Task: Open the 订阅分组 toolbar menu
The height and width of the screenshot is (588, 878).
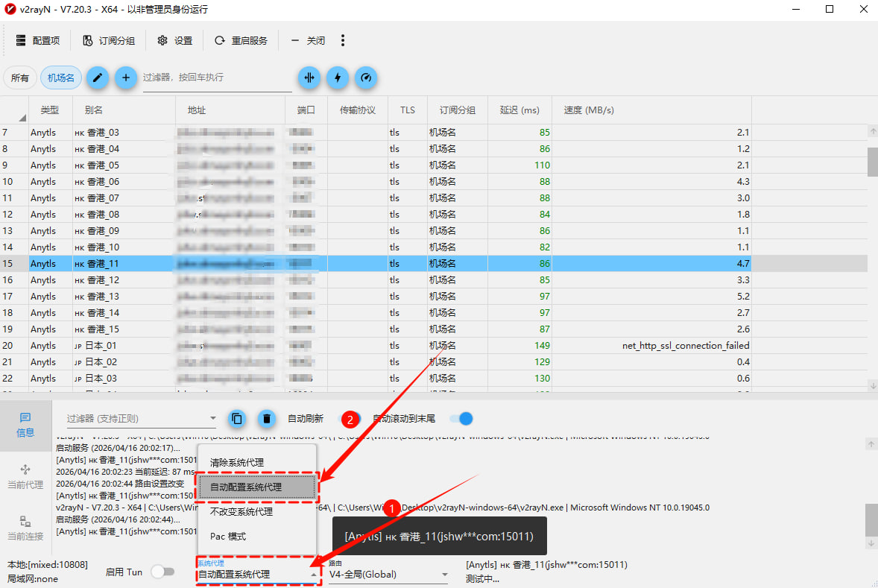Action: (109, 40)
